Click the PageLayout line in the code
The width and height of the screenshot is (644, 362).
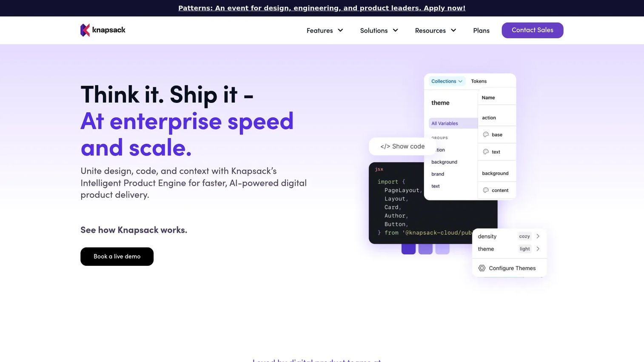pyautogui.click(x=402, y=190)
